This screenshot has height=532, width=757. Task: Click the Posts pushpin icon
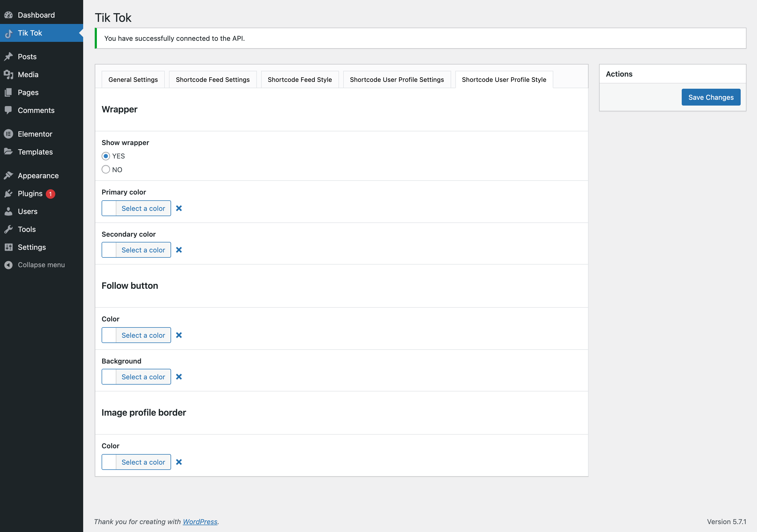tap(9, 57)
